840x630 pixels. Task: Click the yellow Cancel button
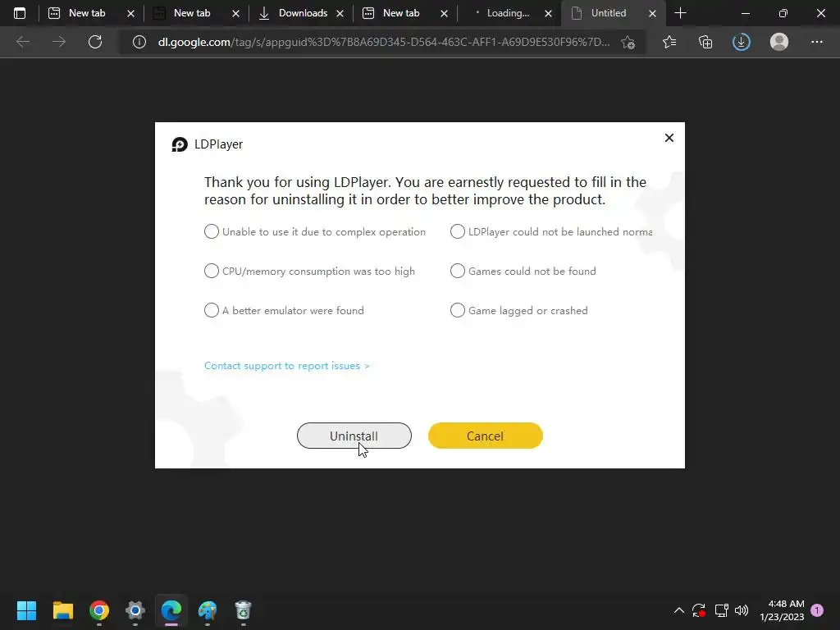point(486,436)
